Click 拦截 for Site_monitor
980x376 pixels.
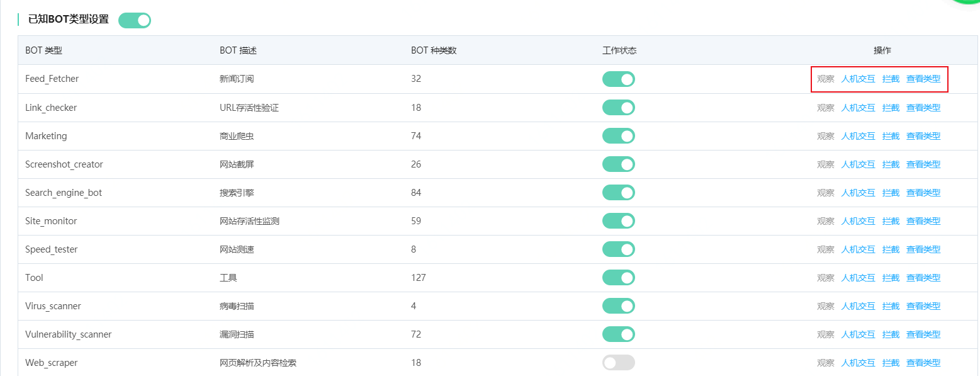[891, 221]
